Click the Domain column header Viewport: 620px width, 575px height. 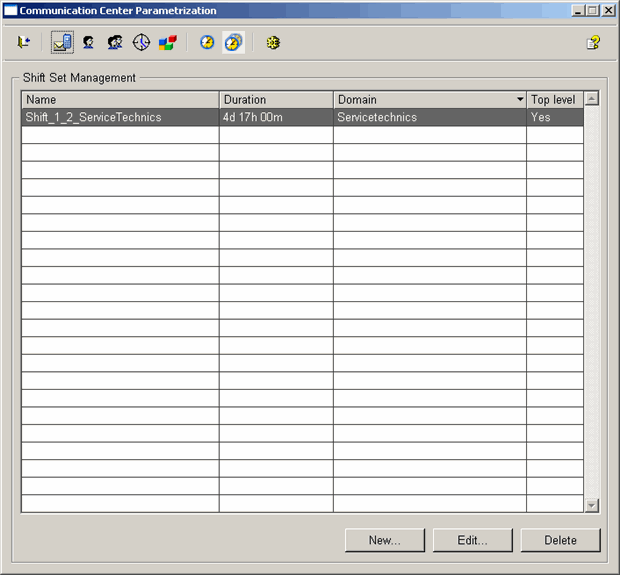pyautogui.click(x=430, y=100)
